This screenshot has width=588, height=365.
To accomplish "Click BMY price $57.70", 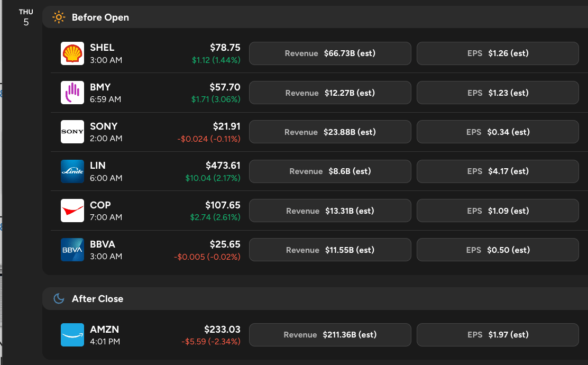I will point(225,87).
